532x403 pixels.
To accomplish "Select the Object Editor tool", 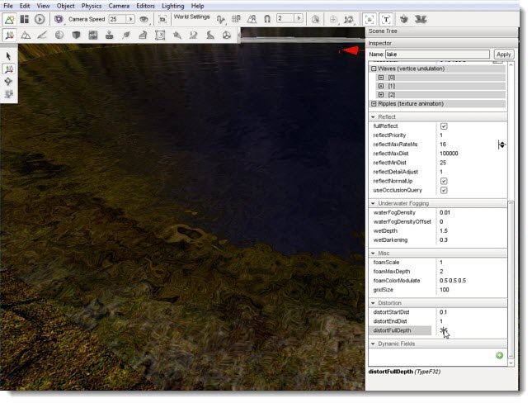I will (x=10, y=35).
